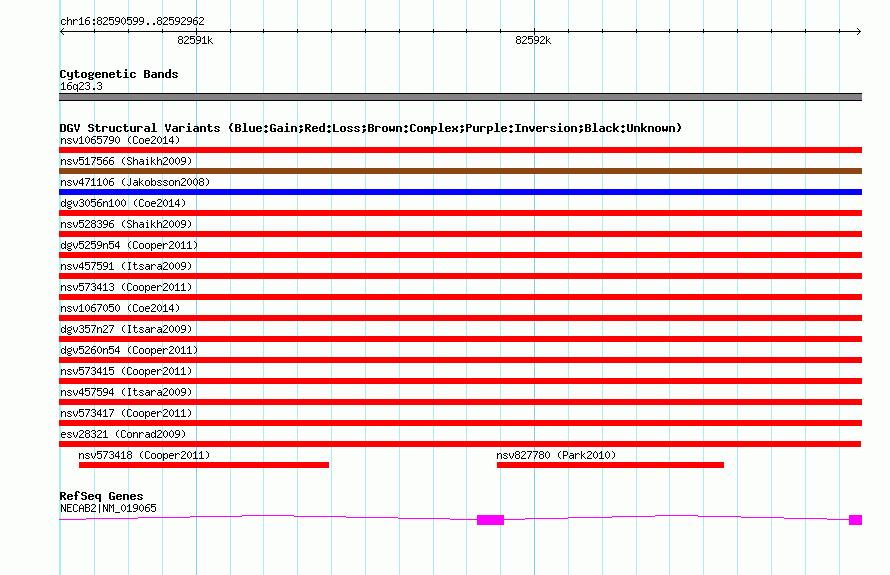Click the short nsv573418 (Cooper2011) red bar

(x=204, y=465)
